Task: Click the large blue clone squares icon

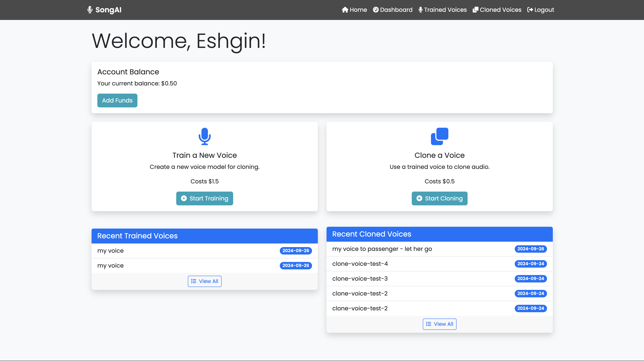Action: coord(439,136)
